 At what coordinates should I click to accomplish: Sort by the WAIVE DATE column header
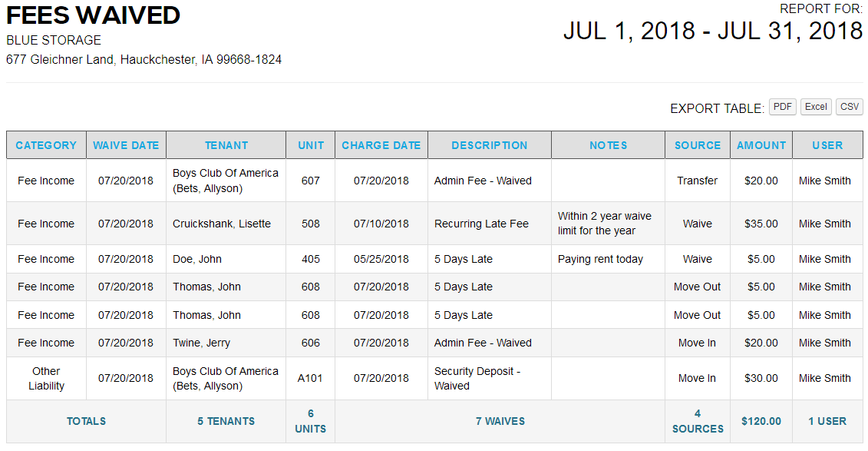(x=127, y=144)
